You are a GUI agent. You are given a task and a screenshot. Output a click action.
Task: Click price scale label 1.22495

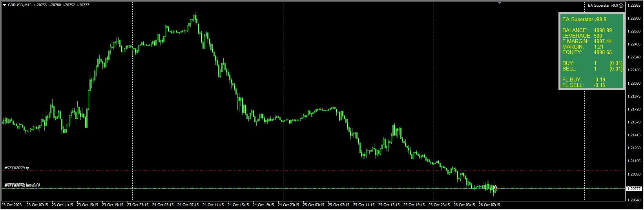pyautogui.click(x=634, y=44)
